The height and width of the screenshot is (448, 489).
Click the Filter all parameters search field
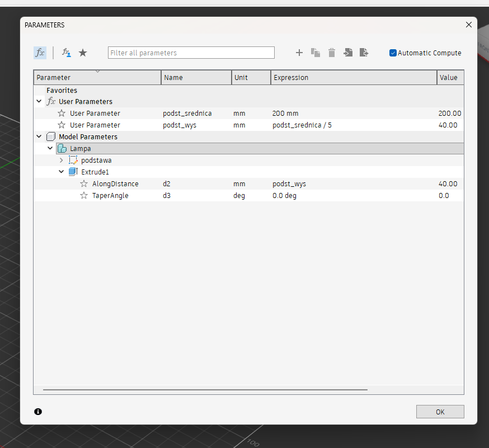pos(191,53)
